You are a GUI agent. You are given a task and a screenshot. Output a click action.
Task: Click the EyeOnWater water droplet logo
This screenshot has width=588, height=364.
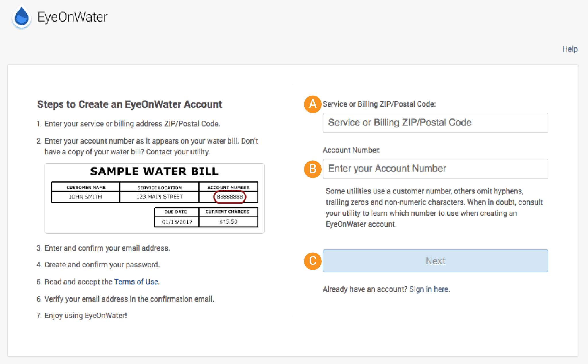(21, 17)
